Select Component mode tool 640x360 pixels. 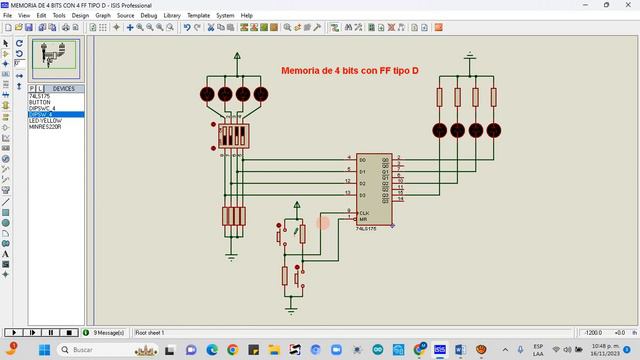(6, 53)
